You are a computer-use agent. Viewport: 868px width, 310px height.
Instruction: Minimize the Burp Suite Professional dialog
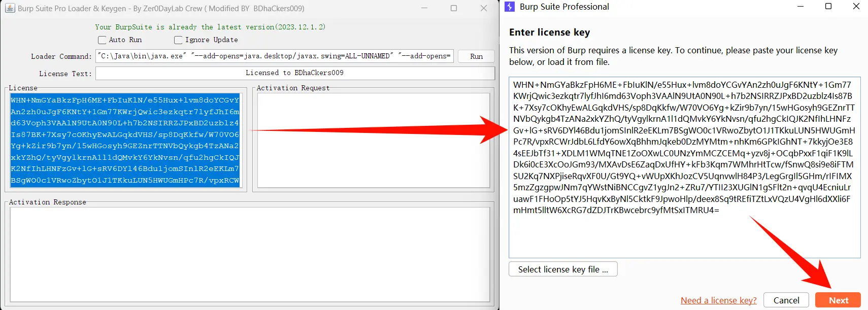pyautogui.click(x=800, y=7)
